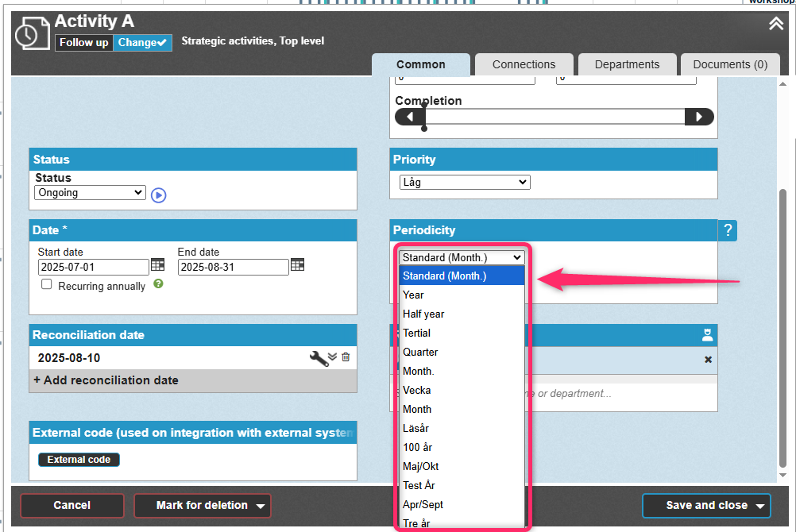Image resolution: width=796 pixels, height=532 pixels.
Task: Open the Documents (0) tab
Action: [730, 64]
